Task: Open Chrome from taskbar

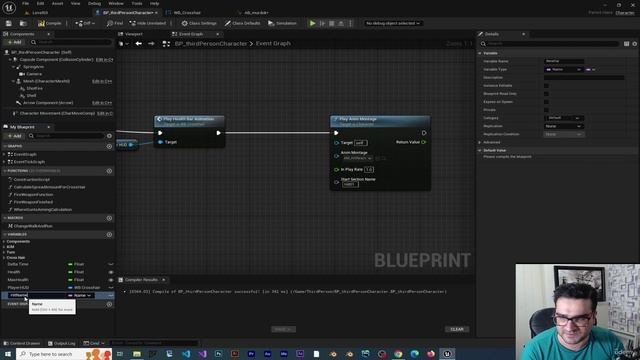Action: (x=398, y=354)
